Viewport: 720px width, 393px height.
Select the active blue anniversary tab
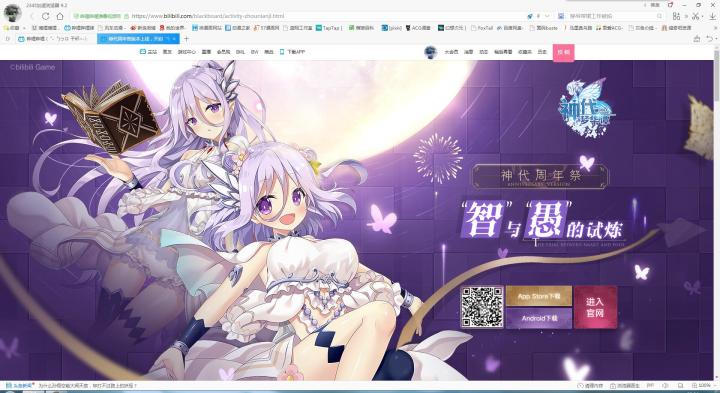(x=138, y=39)
